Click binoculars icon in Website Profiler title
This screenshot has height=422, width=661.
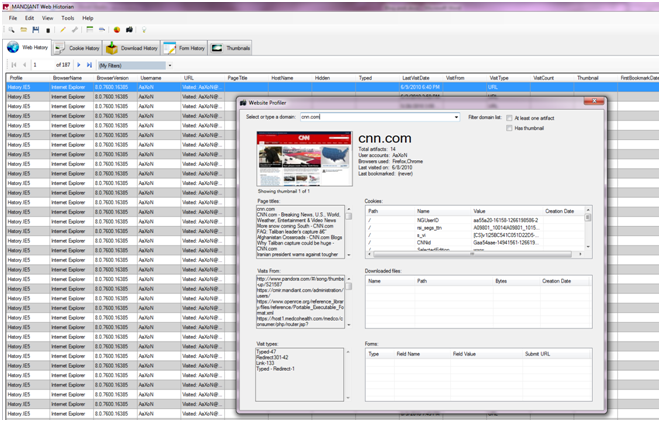pyautogui.click(x=243, y=103)
